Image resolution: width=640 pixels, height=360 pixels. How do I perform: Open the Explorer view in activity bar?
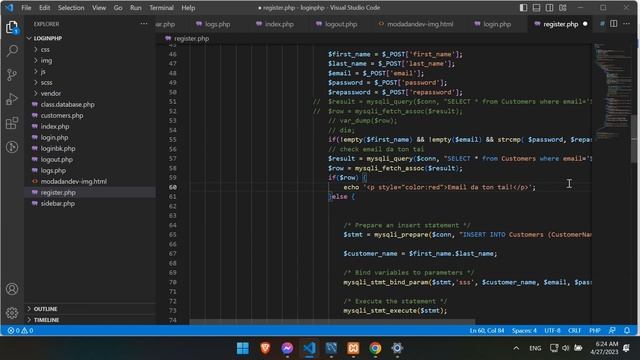12,27
